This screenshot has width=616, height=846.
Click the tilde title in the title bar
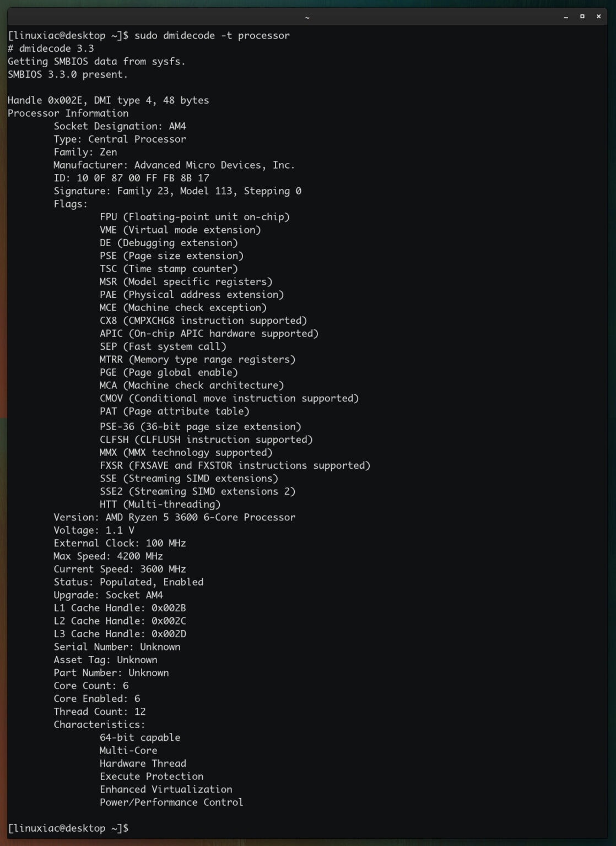tap(307, 17)
